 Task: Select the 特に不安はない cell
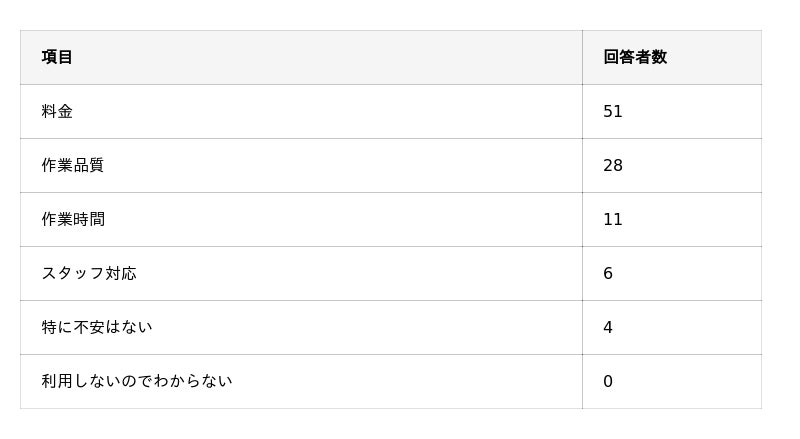click(96, 327)
